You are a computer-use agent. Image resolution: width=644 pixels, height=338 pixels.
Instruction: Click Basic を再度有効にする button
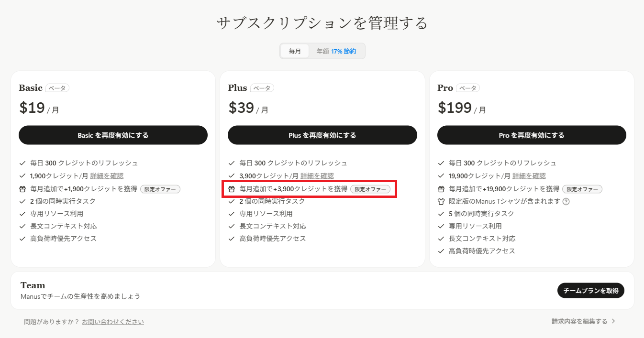(x=113, y=135)
